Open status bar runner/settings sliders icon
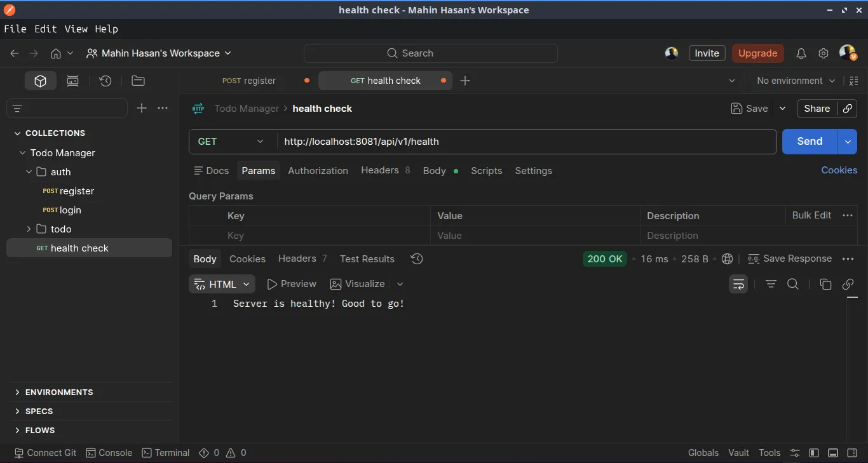The image size is (868, 463). [x=795, y=453]
